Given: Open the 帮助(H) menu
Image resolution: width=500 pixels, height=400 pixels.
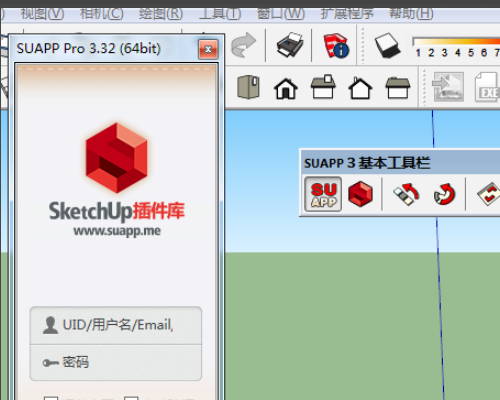Looking at the screenshot, I should [x=411, y=14].
